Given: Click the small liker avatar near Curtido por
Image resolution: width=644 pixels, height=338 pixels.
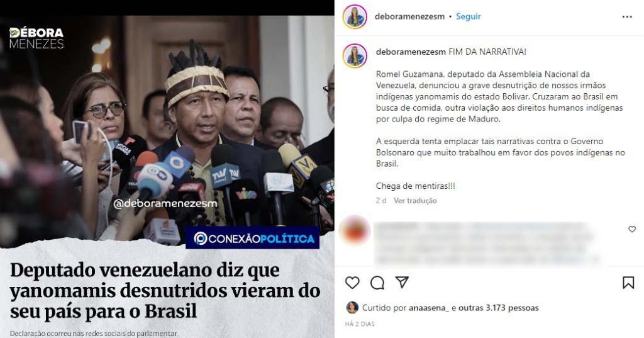Looking at the screenshot, I should click(x=352, y=307).
